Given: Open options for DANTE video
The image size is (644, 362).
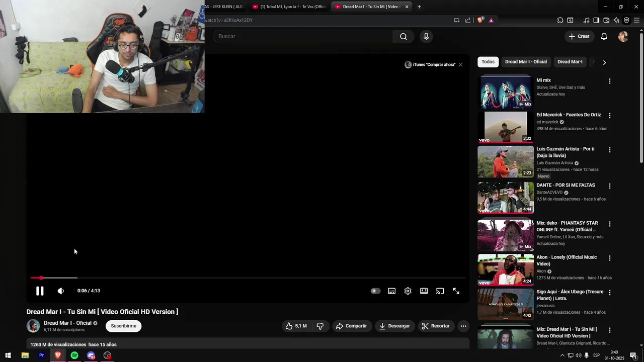Looking at the screenshot, I should click(x=609, y=186).
